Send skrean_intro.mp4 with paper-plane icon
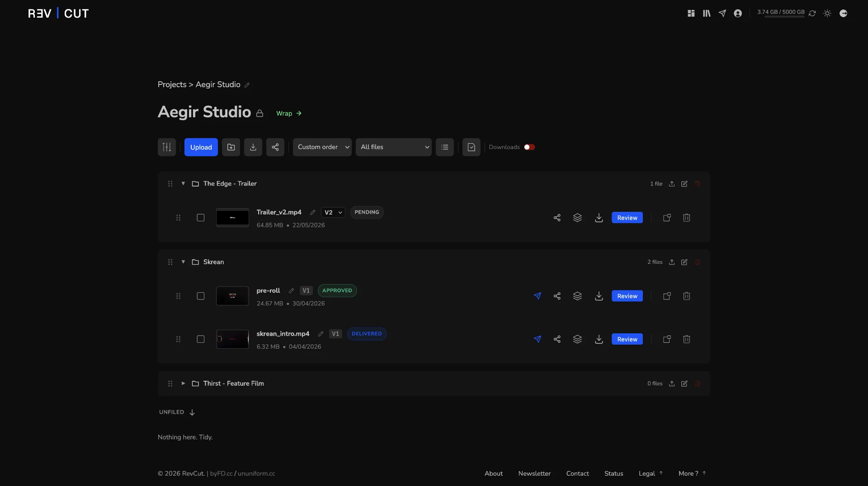This screenshot has width=868, height=486. (x=538, y=339)
